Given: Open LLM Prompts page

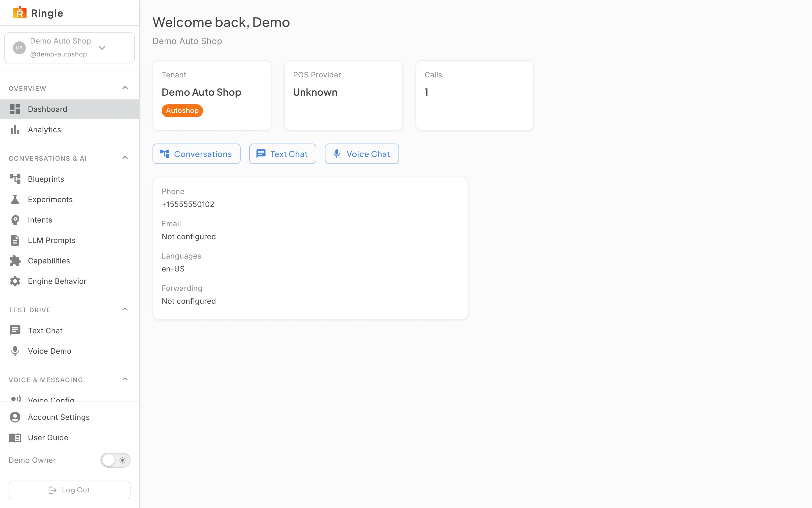Looking at the screenshot, I should click(70, 241).
